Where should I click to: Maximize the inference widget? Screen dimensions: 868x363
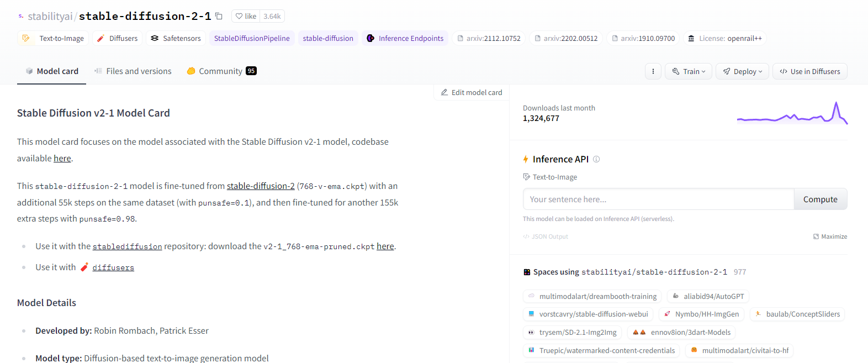point(830,236)
